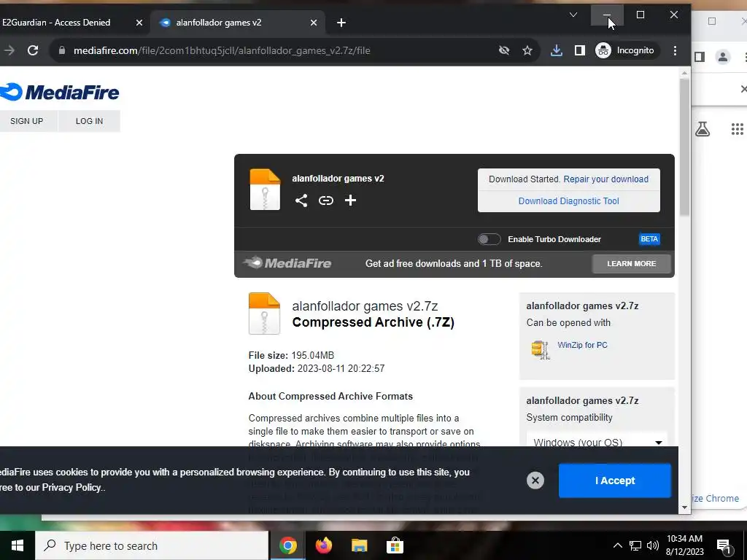Image resolution: width=747 pixels, height=560 pixels.
Task: Click side panel icon in background Chrome window
Action: (x=699, y=57)
